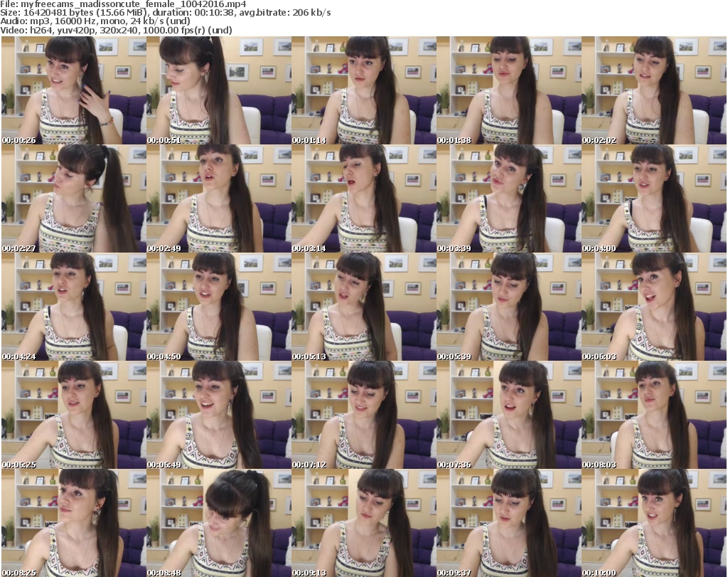Image resolution: width=728 pixels, height=577 pixels.
Task: Click the 'Audio: mp3, 16000 Hz' info line
Action: 95,21
